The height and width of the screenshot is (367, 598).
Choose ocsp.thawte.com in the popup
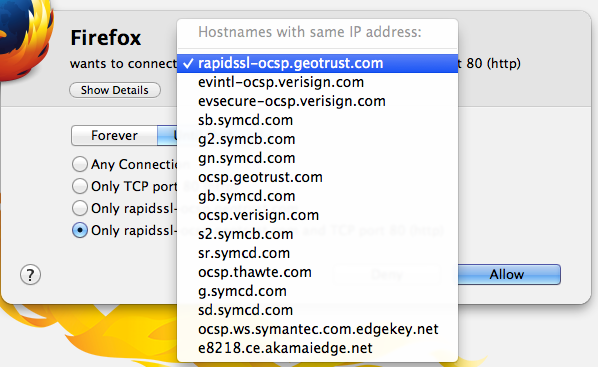pos(317,272)
